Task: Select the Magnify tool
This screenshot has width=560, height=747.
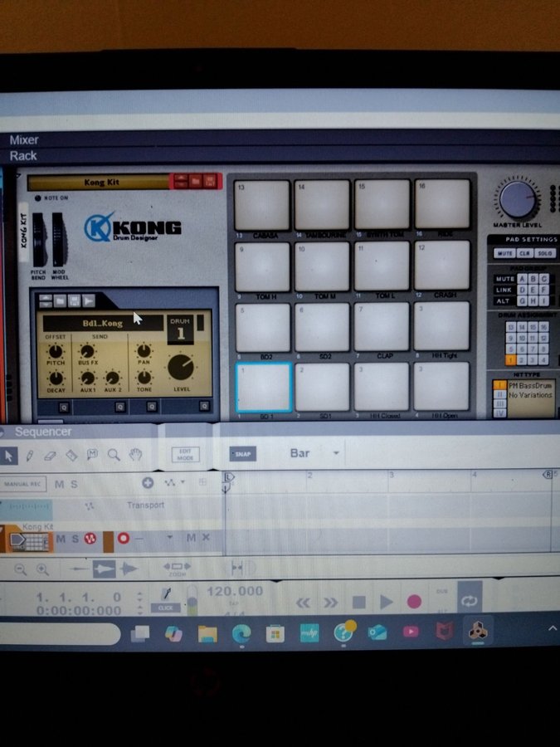Action: [114, 455]
